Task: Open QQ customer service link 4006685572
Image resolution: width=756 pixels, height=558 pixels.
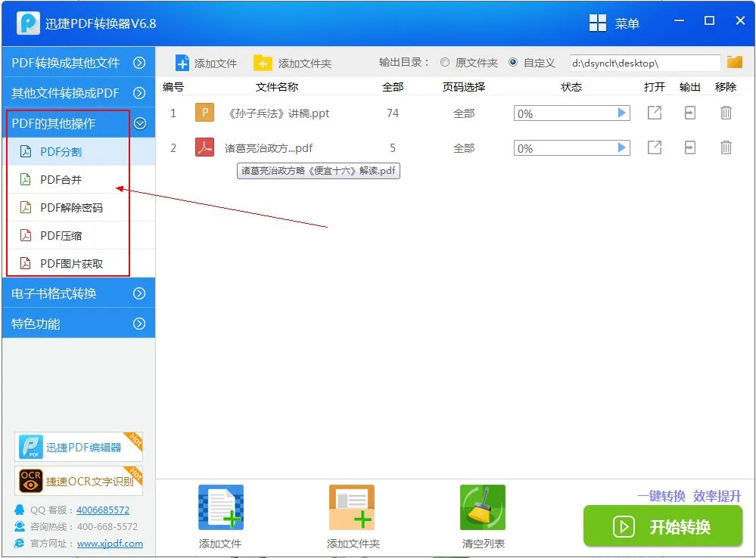Action: point(103,510)
